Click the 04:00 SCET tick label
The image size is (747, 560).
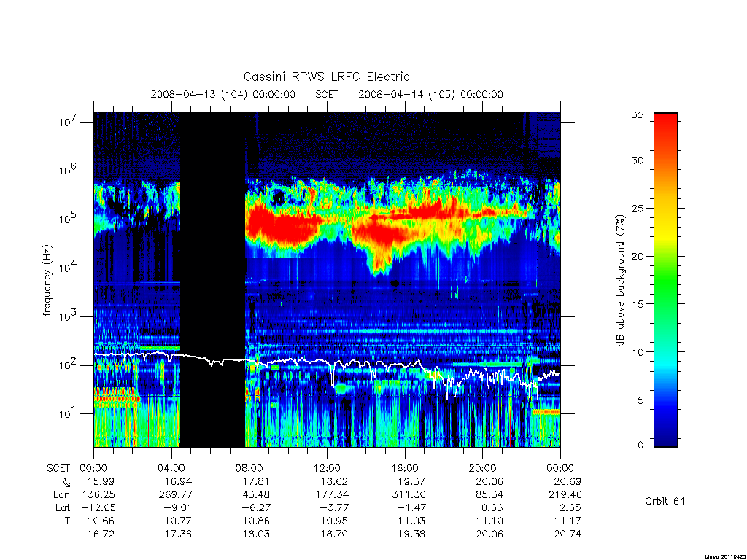point(171,468)
